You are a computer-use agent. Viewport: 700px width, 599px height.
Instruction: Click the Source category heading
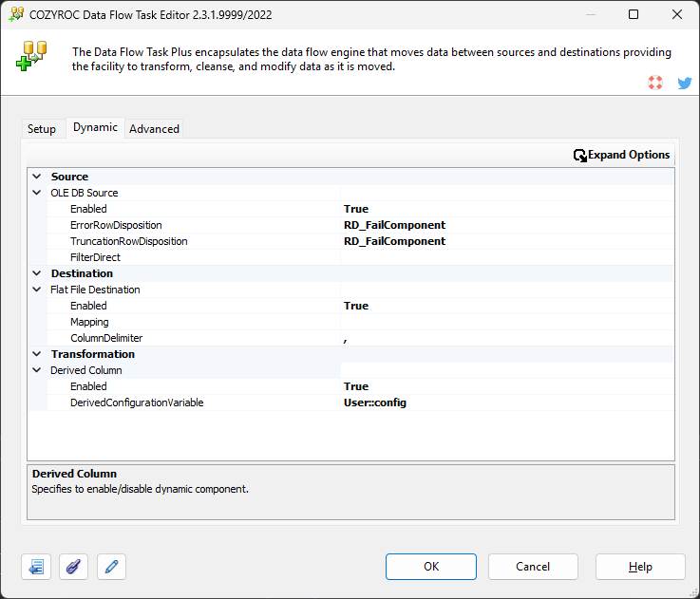click(x=69, y=177)
